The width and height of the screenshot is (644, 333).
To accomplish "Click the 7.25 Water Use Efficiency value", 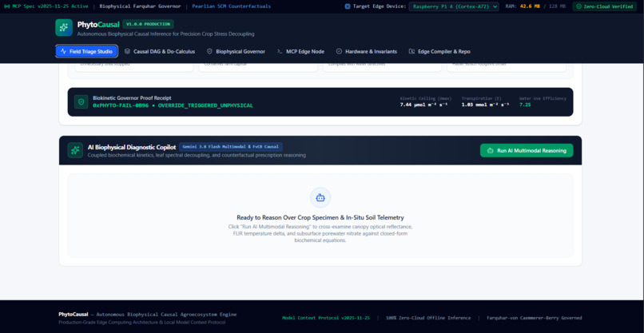I will point(525,105).
